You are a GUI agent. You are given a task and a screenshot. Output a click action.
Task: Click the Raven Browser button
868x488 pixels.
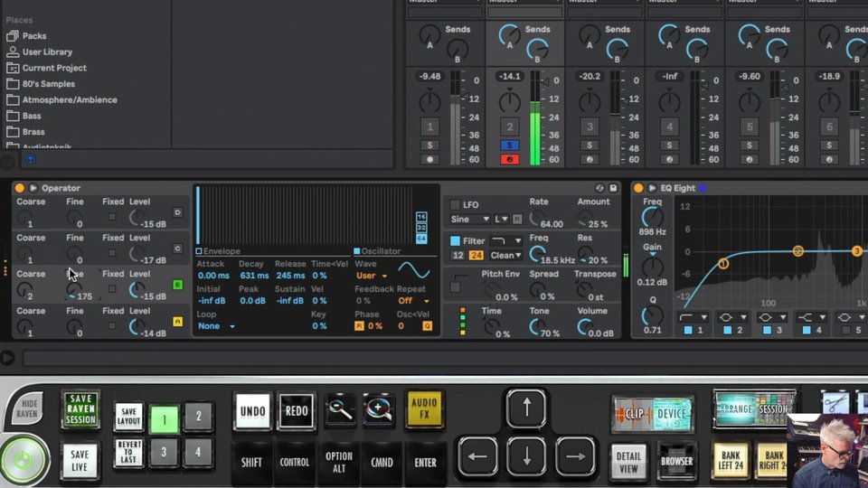pos(676,461)
